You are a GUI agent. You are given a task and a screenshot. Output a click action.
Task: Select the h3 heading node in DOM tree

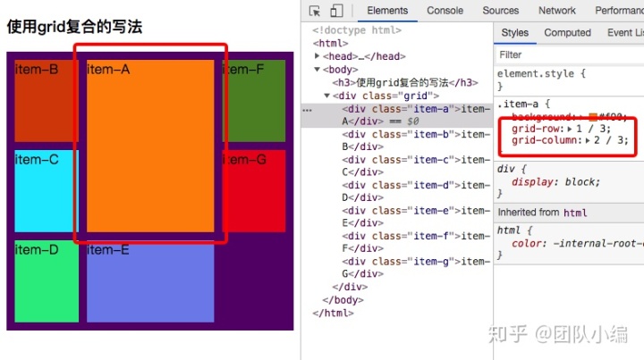point(405,82)
